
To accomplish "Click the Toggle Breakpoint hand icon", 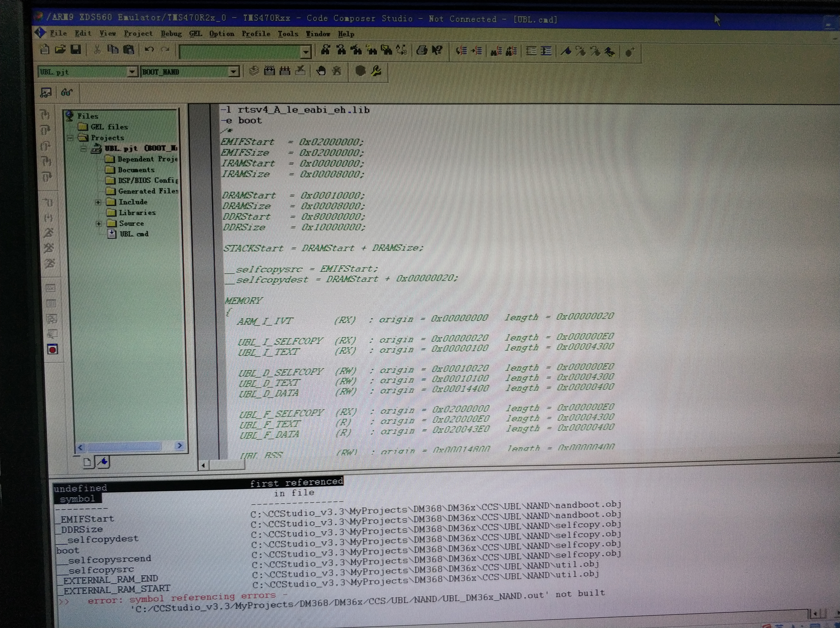I will [321, 71].
